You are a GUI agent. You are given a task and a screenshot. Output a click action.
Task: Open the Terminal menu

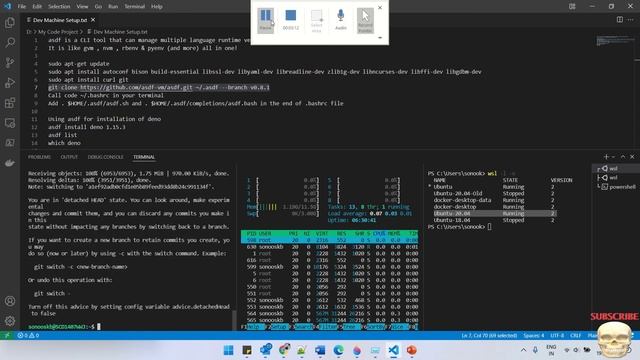pos(135,7)
